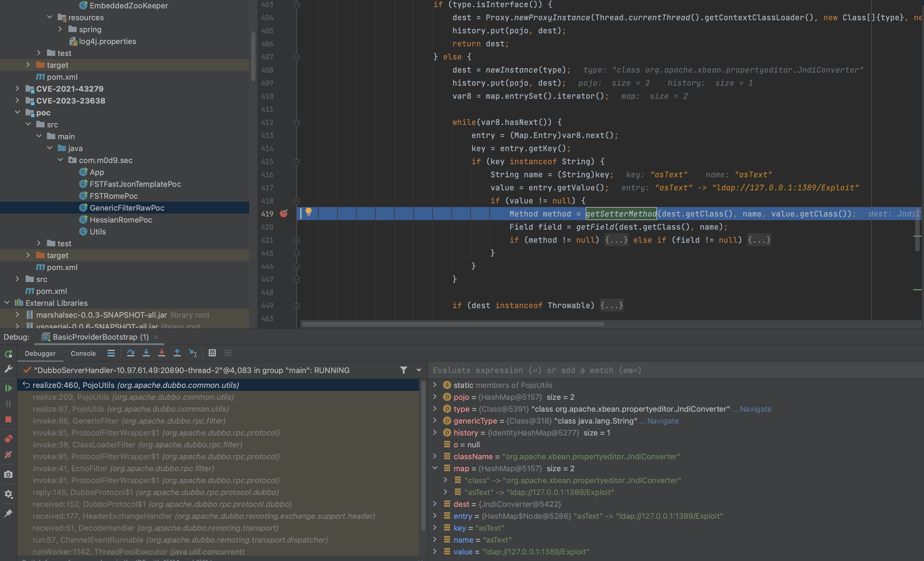The image size is (924, 561).
Task: Click the Force Step Into red icon
Action: (x=162, y=353)
